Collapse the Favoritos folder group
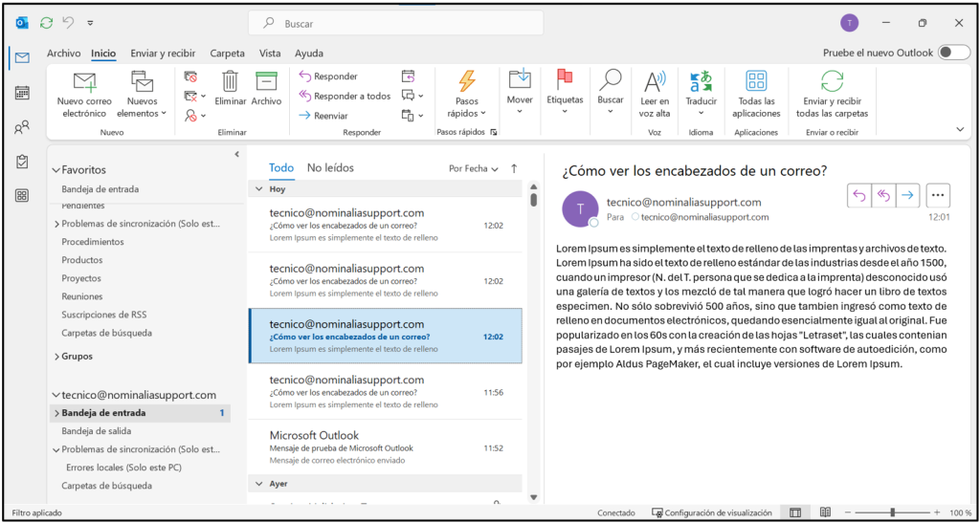Viewport: 980px width, 523px height. 56,170
